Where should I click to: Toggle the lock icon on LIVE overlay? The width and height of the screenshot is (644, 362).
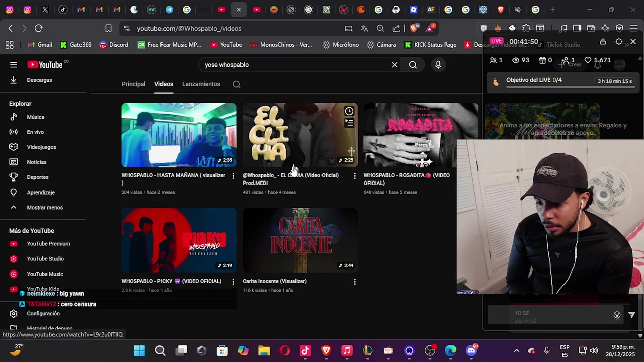click(603, 42)
